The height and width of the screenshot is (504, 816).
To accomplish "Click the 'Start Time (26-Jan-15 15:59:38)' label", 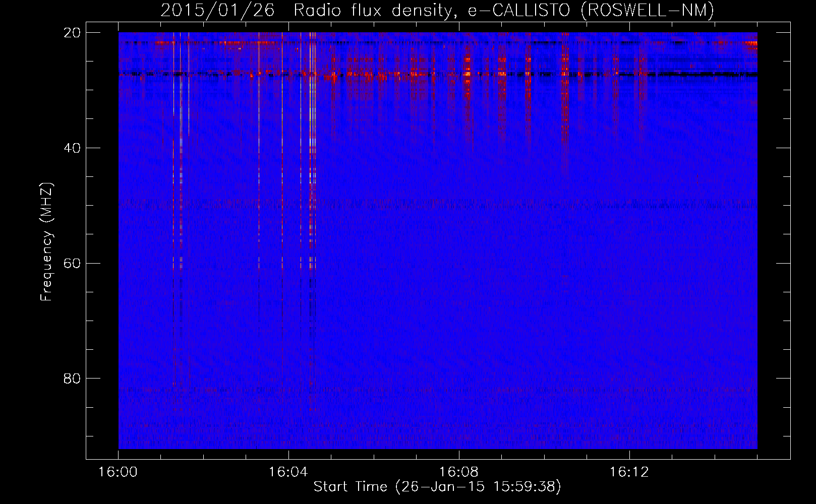I will click(x=437, y=487).
